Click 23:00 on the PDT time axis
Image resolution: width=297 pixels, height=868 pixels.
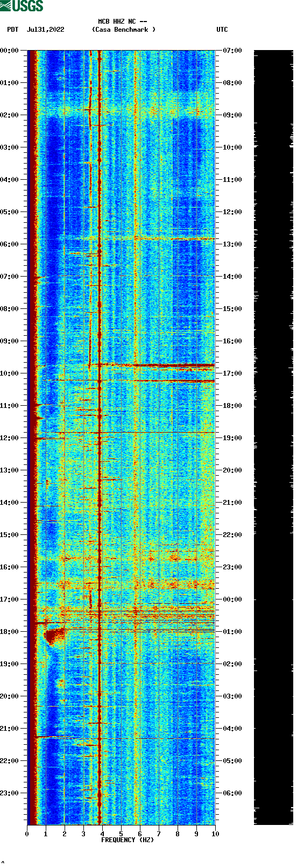(9, 793)
